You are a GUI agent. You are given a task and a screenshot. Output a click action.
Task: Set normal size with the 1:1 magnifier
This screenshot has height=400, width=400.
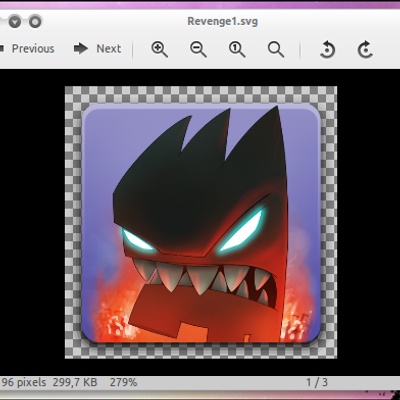point(237,49)
